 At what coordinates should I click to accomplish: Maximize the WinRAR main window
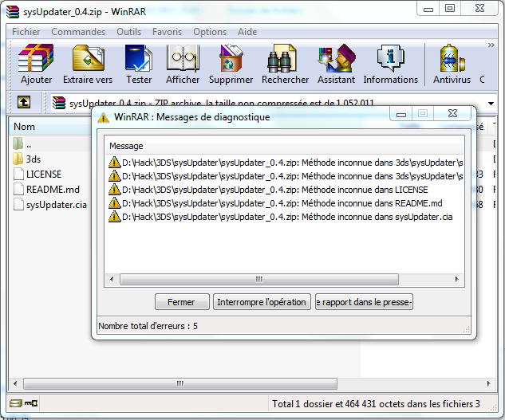[450, 8]
